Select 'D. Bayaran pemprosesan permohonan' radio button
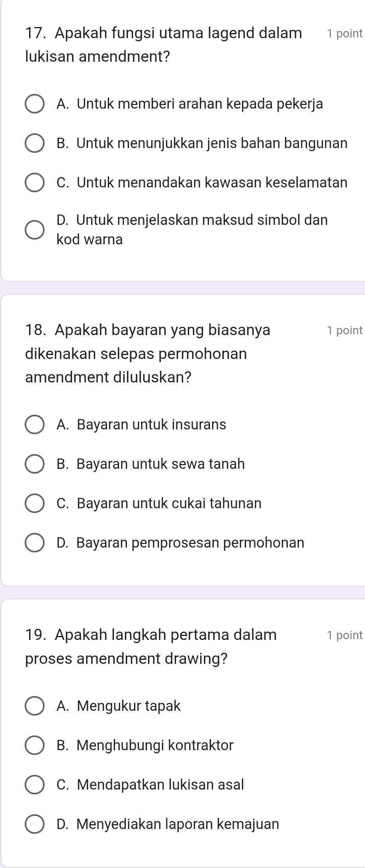The height and width of the screenshot is (868, 365). (35, 543)
